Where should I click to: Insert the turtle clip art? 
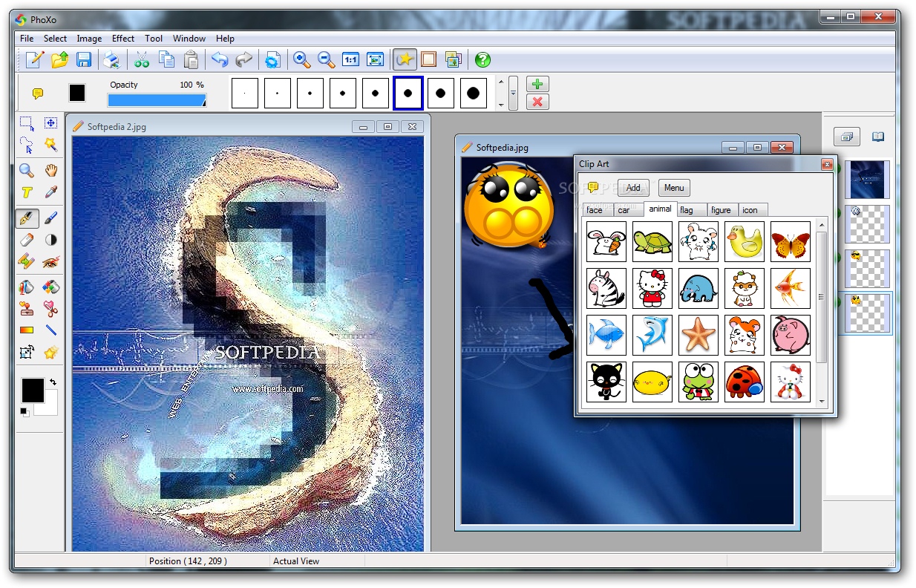pyautogui.click(x=652, y=241)
